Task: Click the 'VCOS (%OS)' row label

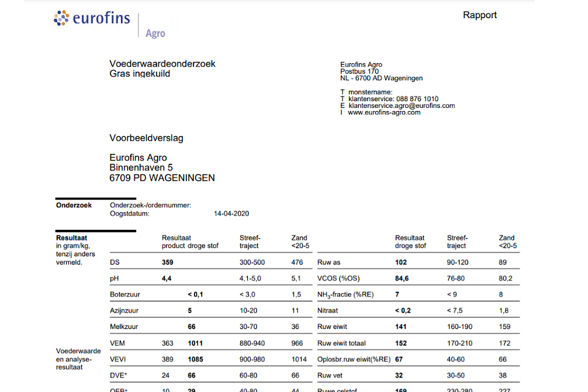Action: pos(339,278)
